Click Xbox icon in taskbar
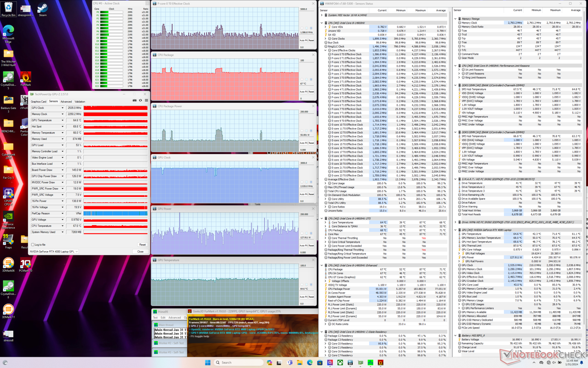The height and width of the screenshot is (368, 588). (340, 362)
